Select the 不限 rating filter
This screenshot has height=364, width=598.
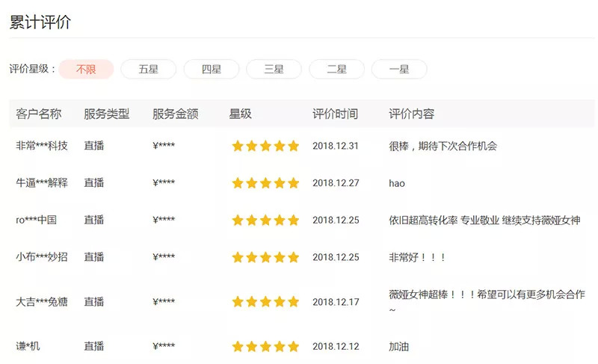[x=86, y=70]
